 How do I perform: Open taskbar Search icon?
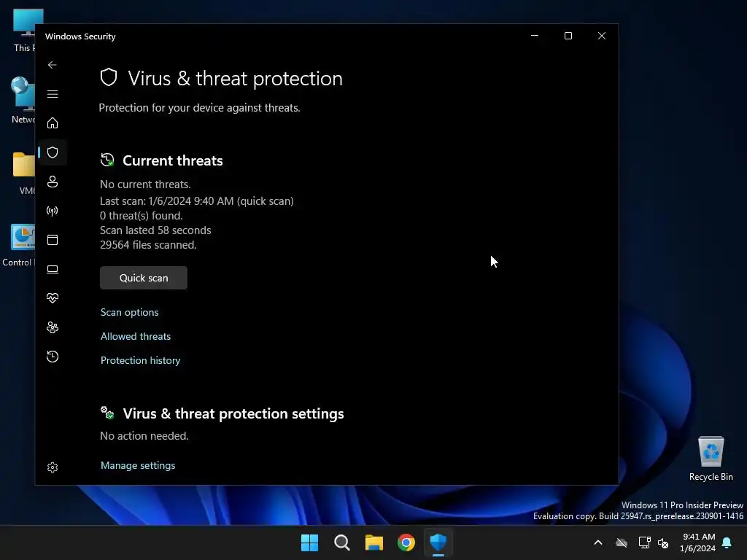coord(342,542)
